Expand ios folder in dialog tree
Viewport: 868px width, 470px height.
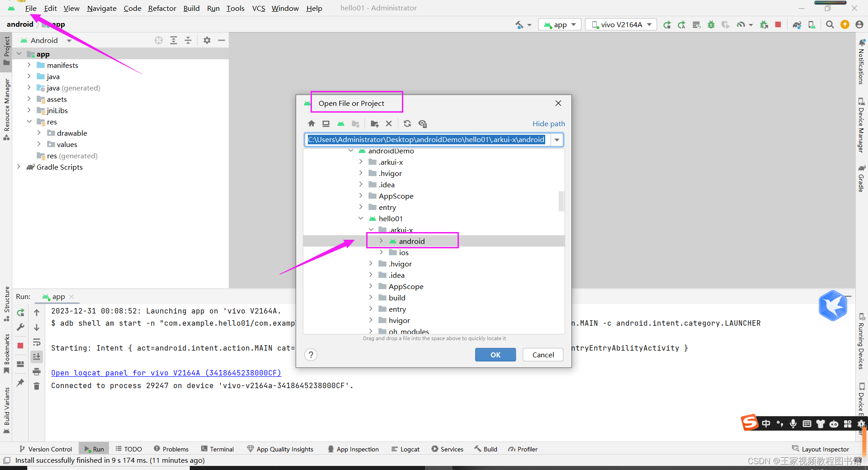click(381, 252)
